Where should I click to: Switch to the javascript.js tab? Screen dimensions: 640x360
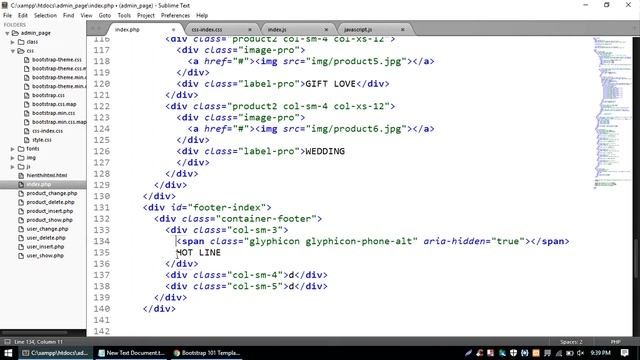click(358, 29)
